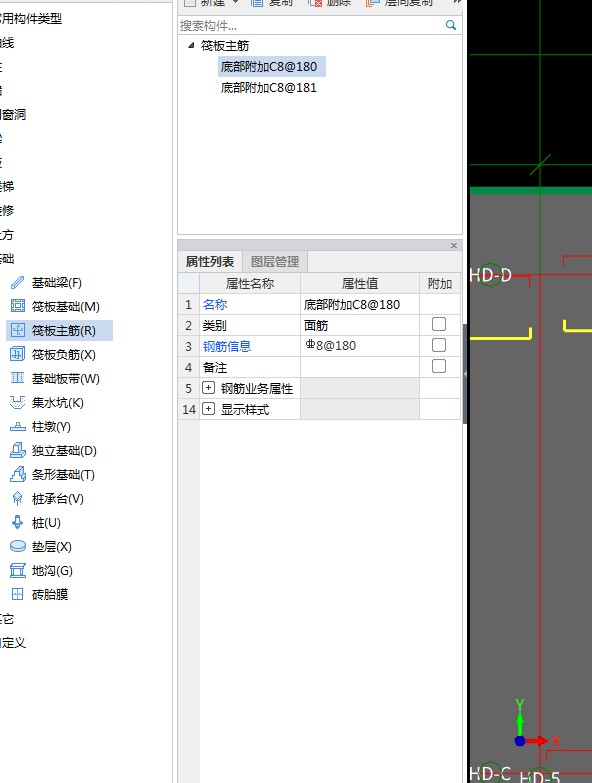
Task: Open the 筏板基础(M) raft foundation item
Action: [65, 307]
